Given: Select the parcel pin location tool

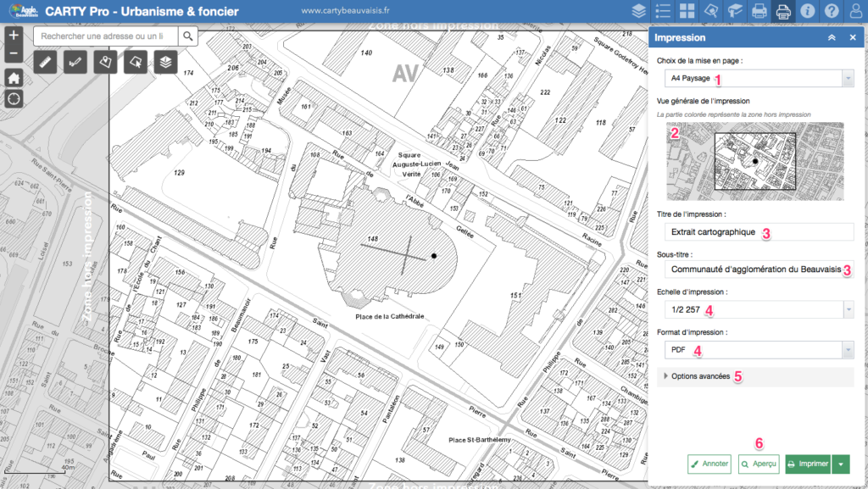Looking at the screenshot, I should tap(105, 63).
